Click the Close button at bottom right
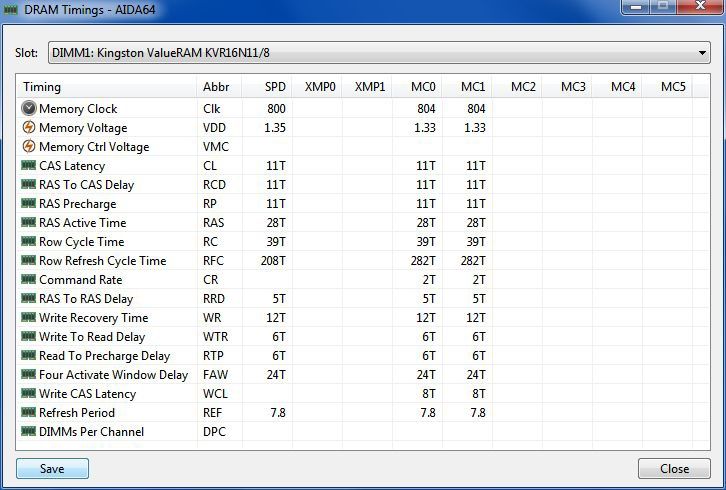726x490 pixels. click(674, 469)
